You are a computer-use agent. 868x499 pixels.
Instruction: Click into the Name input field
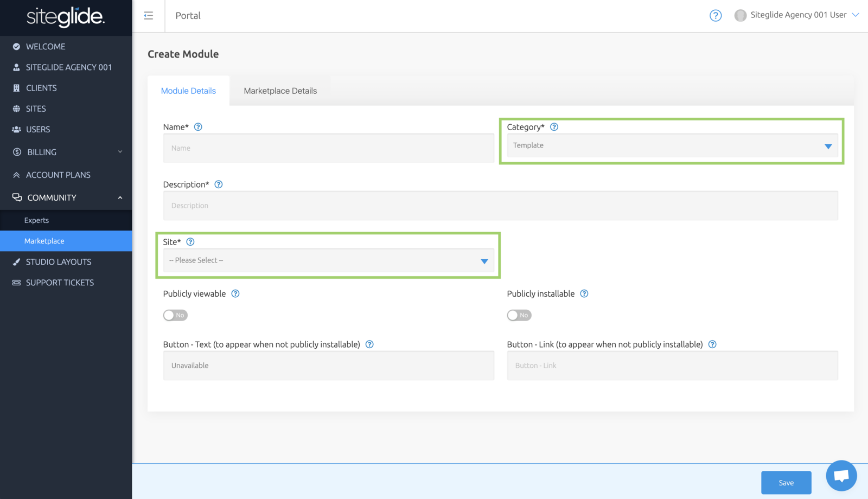tap(328, 148)
